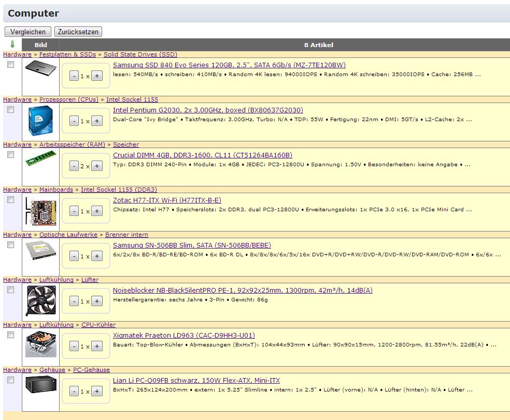This screenshot has width=510, height=420.
Task: Open Intel Pentium G2030 box image
Action: click(x=40, y=121)
